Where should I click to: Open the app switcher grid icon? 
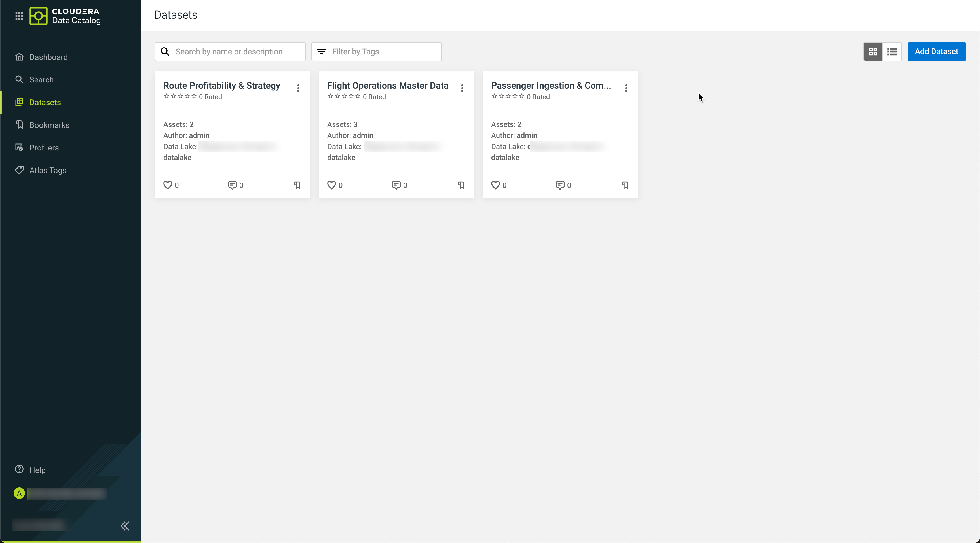pos(19,16)
